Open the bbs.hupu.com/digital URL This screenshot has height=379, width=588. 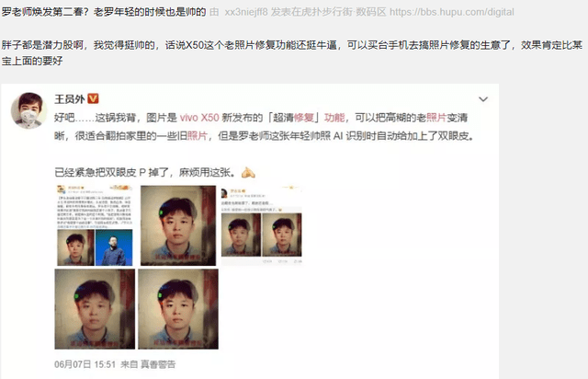tap(451, 12)
